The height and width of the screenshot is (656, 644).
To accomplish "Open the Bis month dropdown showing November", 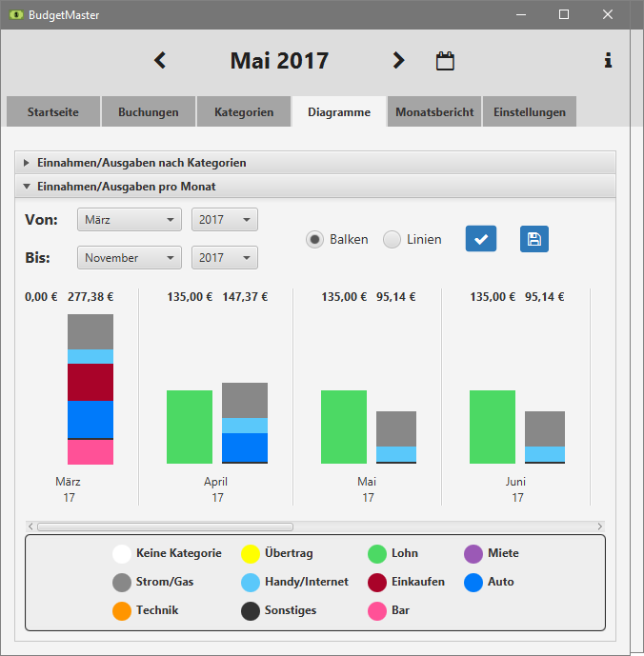I will [x=130, y=258].
